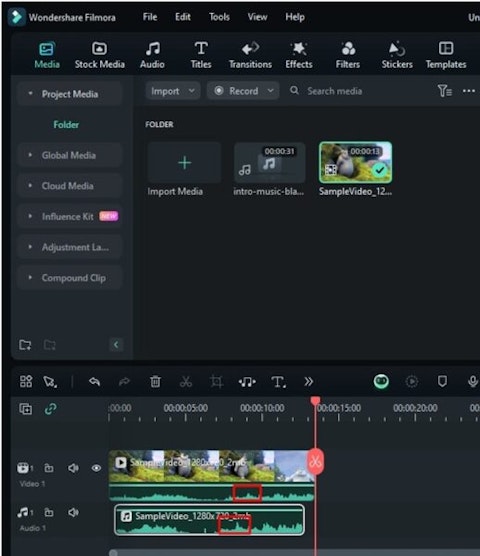This screenshot has height=556, width=480.
Task: Click the voiceover microphone icon
Action: (472, 382)
